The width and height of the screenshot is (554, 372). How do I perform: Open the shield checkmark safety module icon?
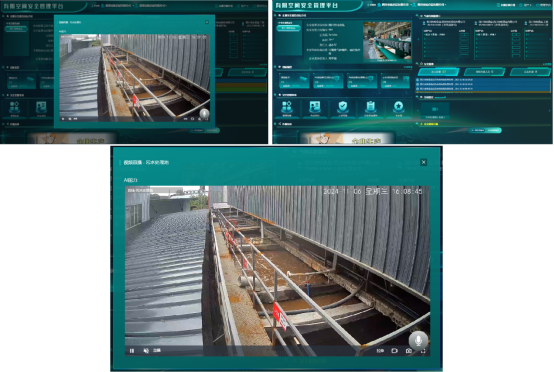coord(342,107)
